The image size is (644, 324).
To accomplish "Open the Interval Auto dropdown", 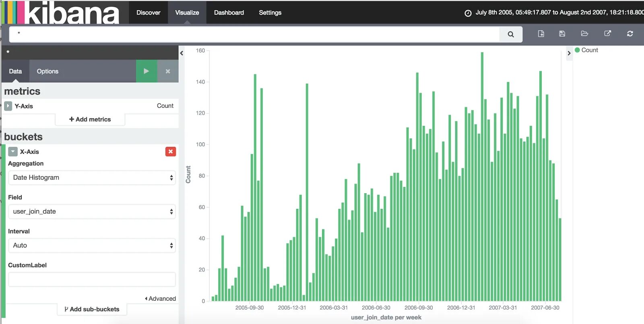I will coord(92,245).
